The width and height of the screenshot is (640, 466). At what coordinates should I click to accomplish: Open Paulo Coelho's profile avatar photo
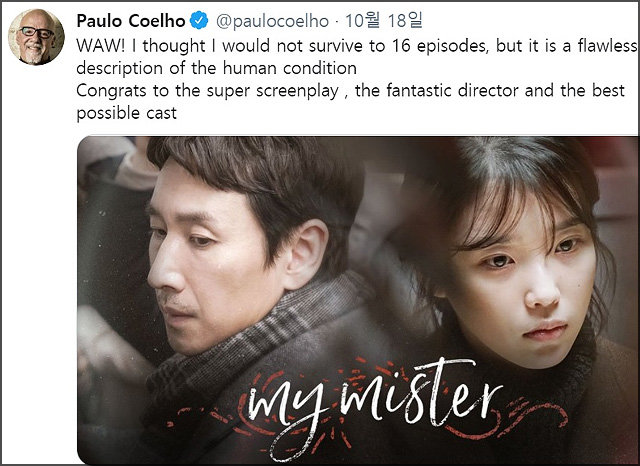(x=36, y=37)
